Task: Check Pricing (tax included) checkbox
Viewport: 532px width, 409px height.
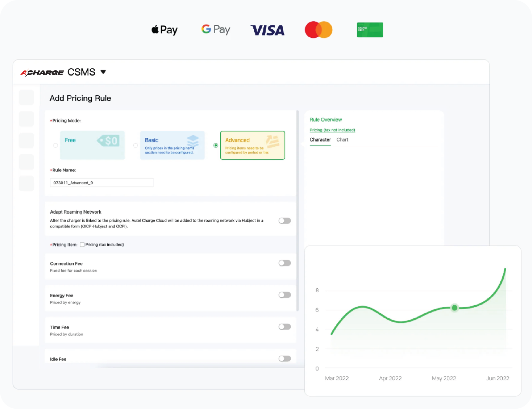Action: 82,244
